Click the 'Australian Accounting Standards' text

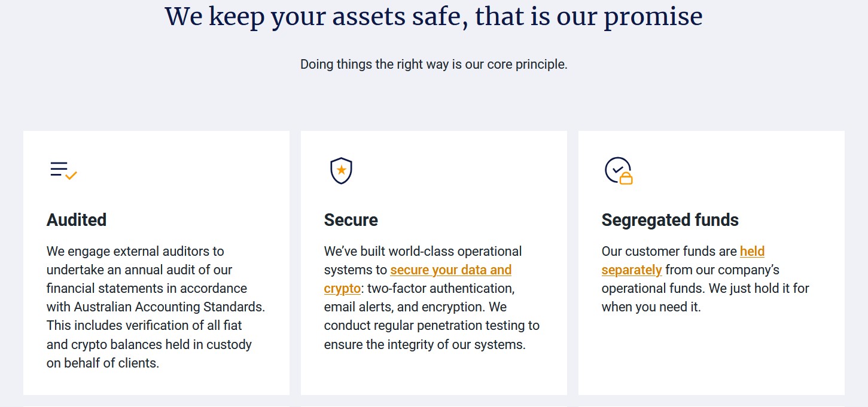(169, 307)
